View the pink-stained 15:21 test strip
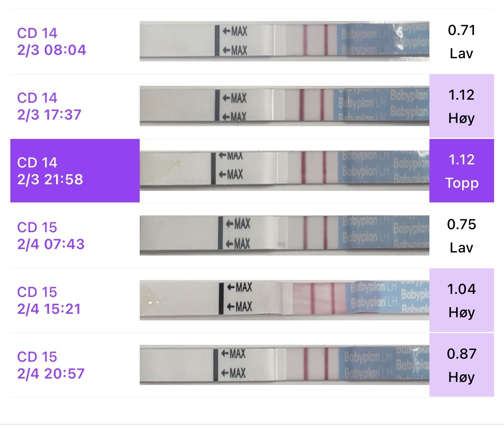 click(x=284, y=300)
